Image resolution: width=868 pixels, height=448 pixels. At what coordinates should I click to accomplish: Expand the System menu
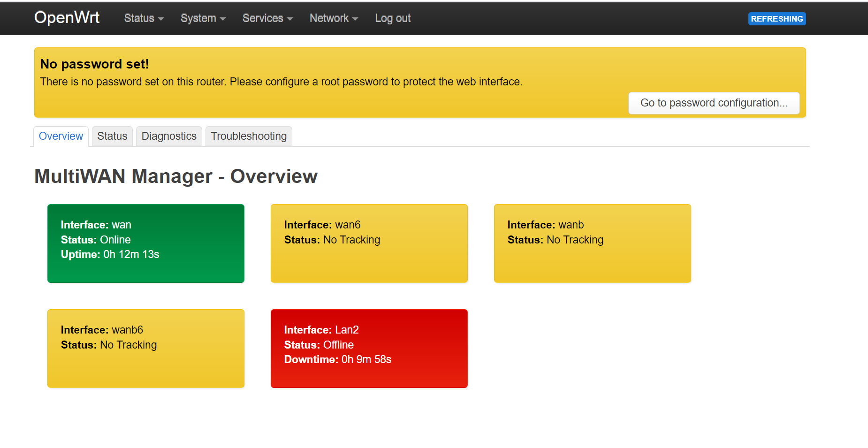click(203, 18)
